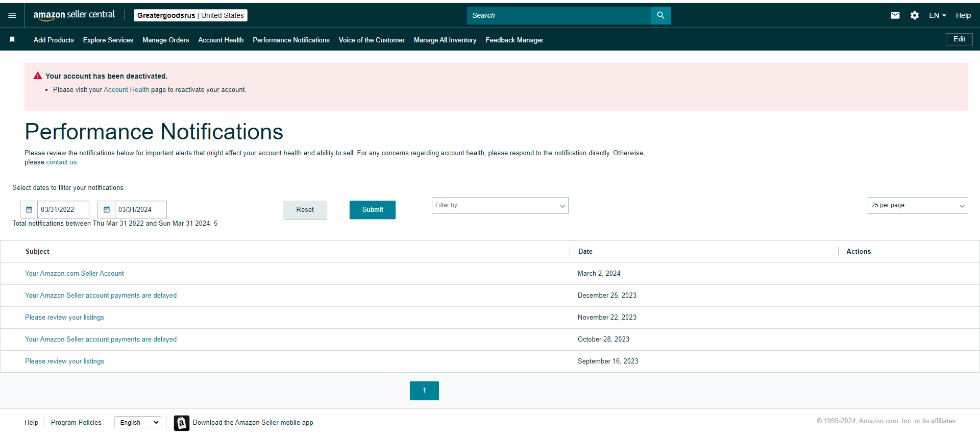Open Performance Notifications nav item
980x436 pixels.
point(291,40)
